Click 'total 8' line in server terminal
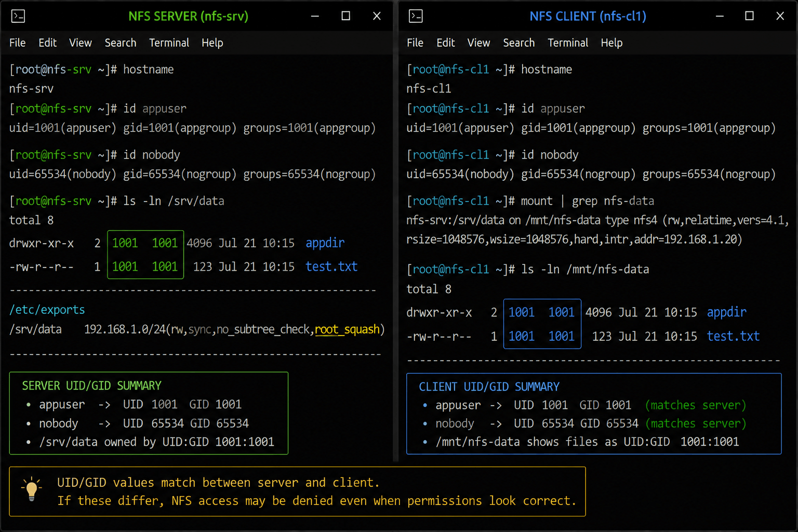This screenshot has height=532, width=798. pos(31,220)
